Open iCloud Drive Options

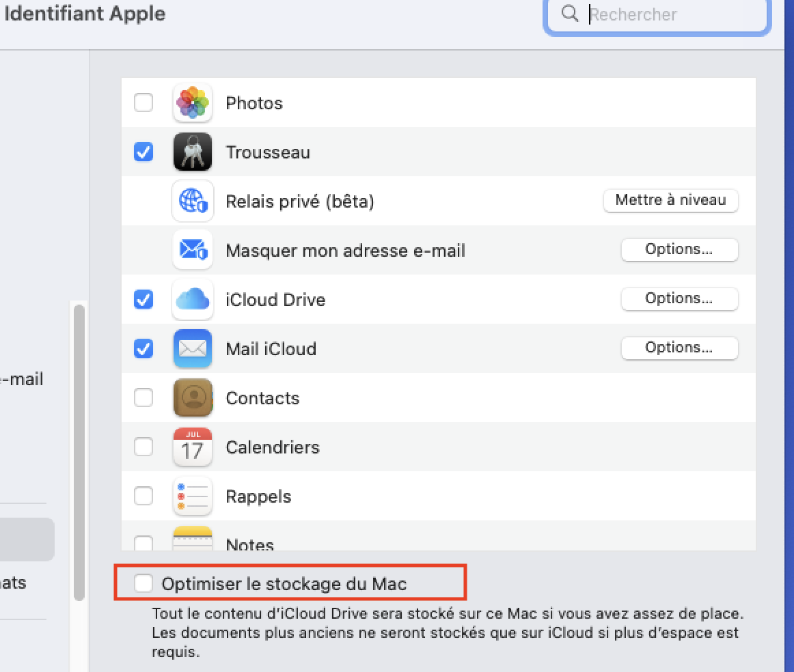[679, 298]
